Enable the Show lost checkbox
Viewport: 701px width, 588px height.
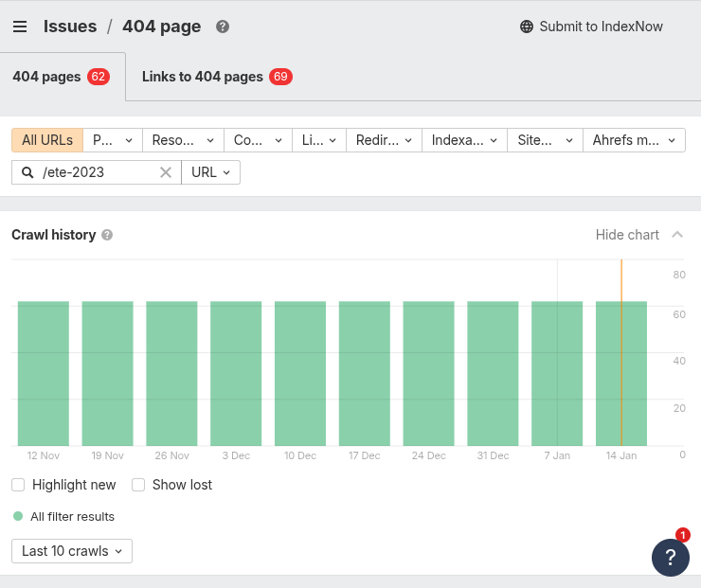tap(138, 485)
